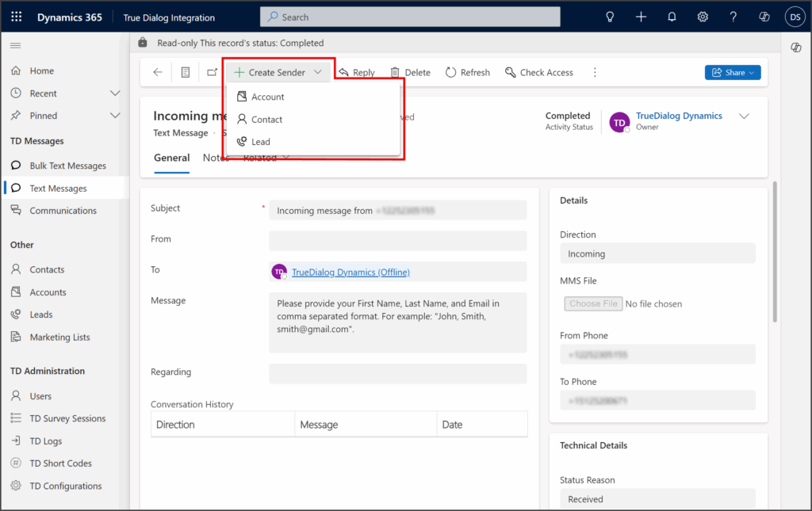Click the Leads phone icon in sidebar
Viewport: 812px width, 511px height.
pos(16,314)
